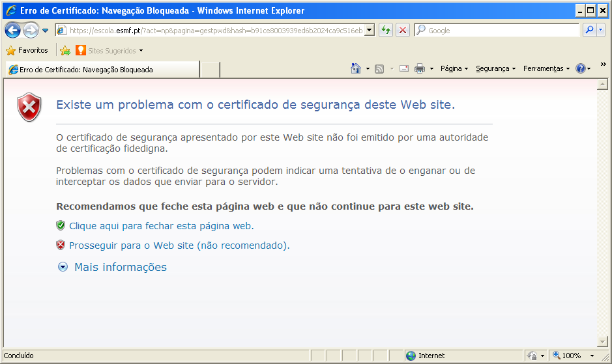Screen dimensions: 612x364
Task: Open the Segurança menu
Action: [x=495, y=68]
